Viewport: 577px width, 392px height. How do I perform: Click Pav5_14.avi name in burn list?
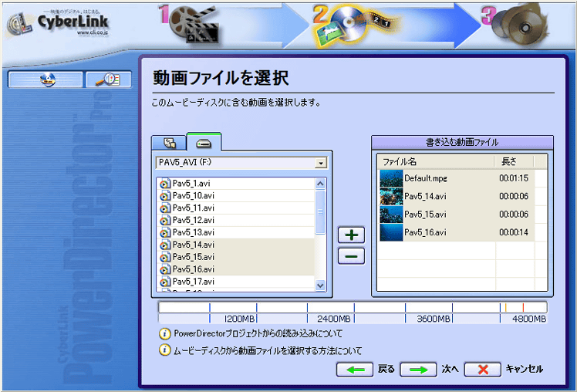[x=425, y=196]
